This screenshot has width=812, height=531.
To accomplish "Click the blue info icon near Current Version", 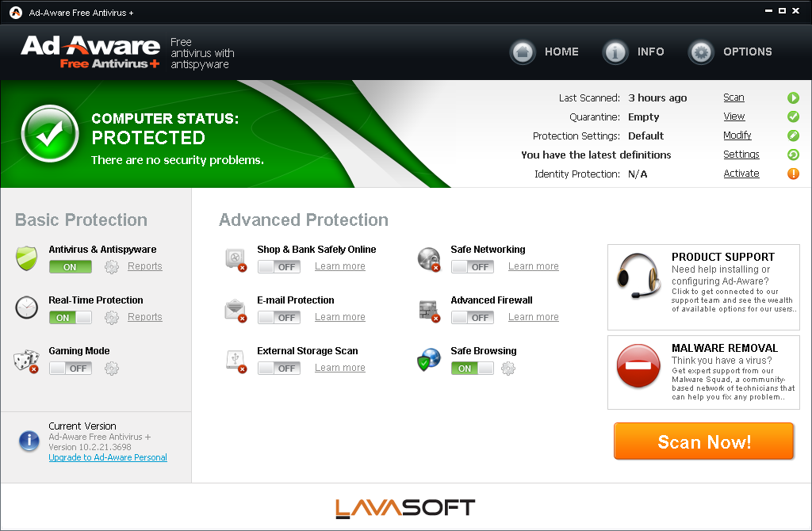I will click(x=29, y=441).
